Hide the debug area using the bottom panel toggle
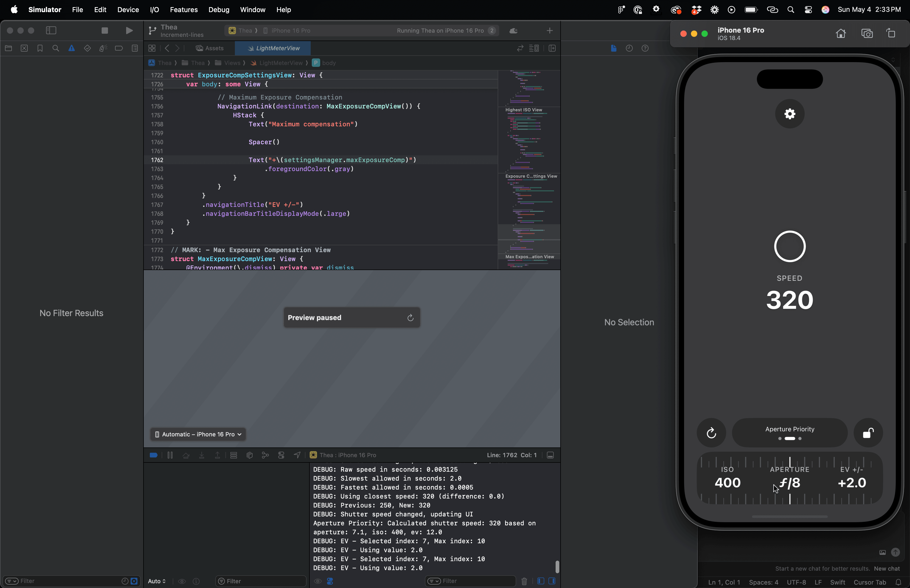This screenshot has height=588, width=910. click(x=550, y=455)
